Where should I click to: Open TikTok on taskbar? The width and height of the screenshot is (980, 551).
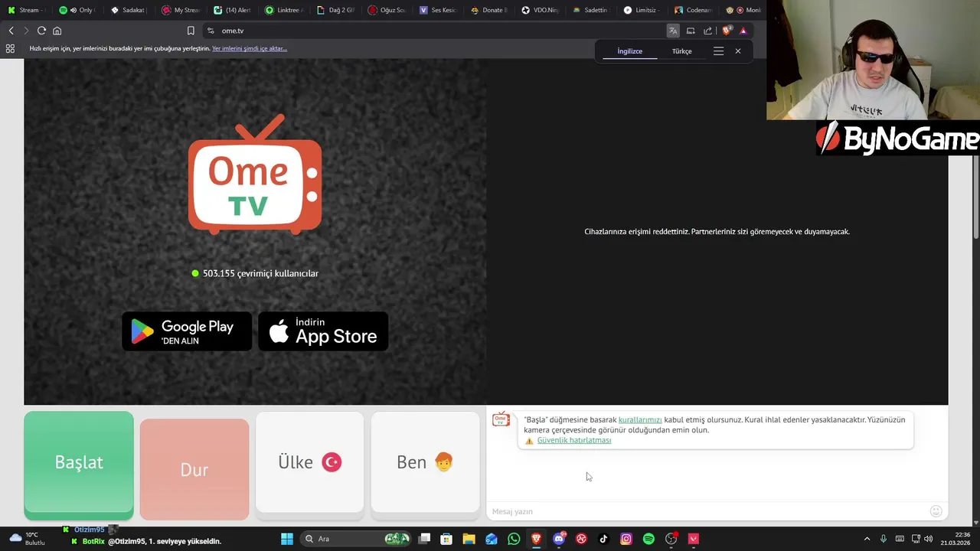click(603, 539)
